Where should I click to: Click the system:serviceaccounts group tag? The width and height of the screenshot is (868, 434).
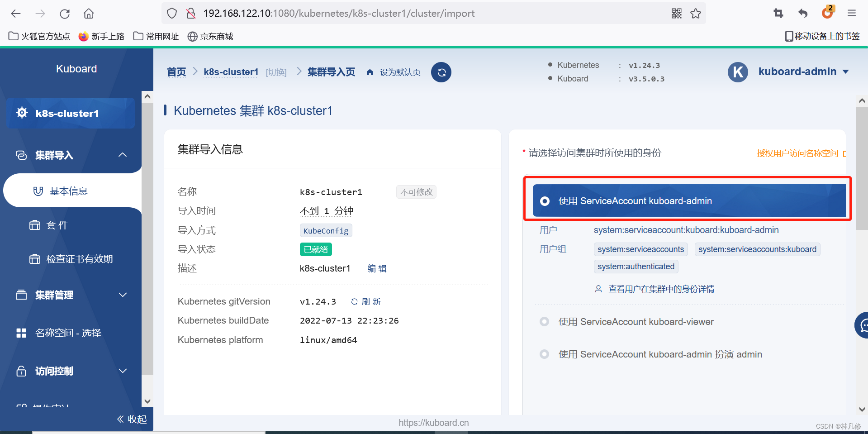click(640, 249)
